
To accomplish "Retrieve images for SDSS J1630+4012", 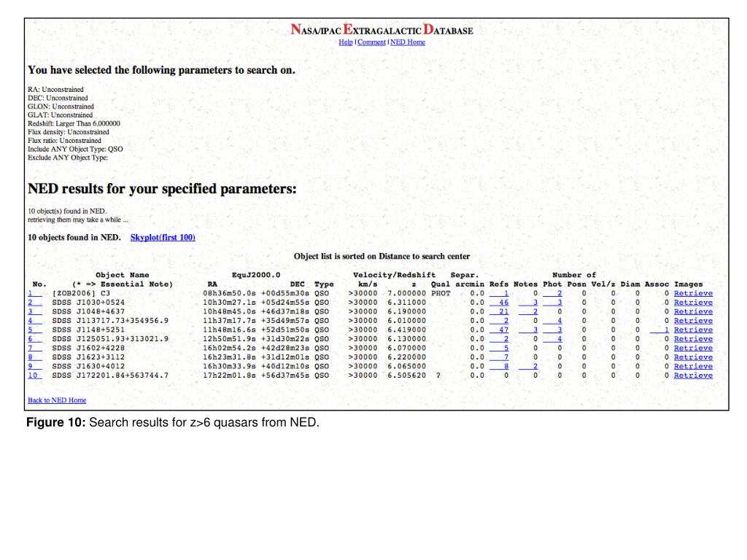I will point(693,366).
